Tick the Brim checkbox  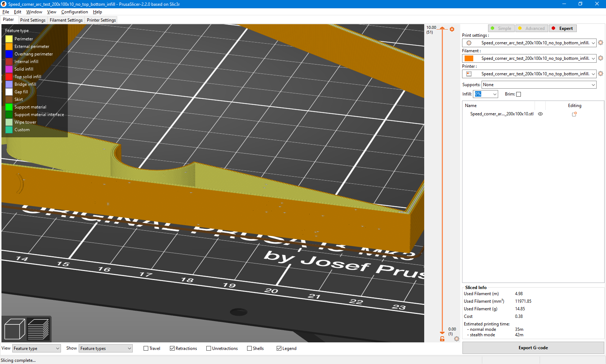[519, 94]
